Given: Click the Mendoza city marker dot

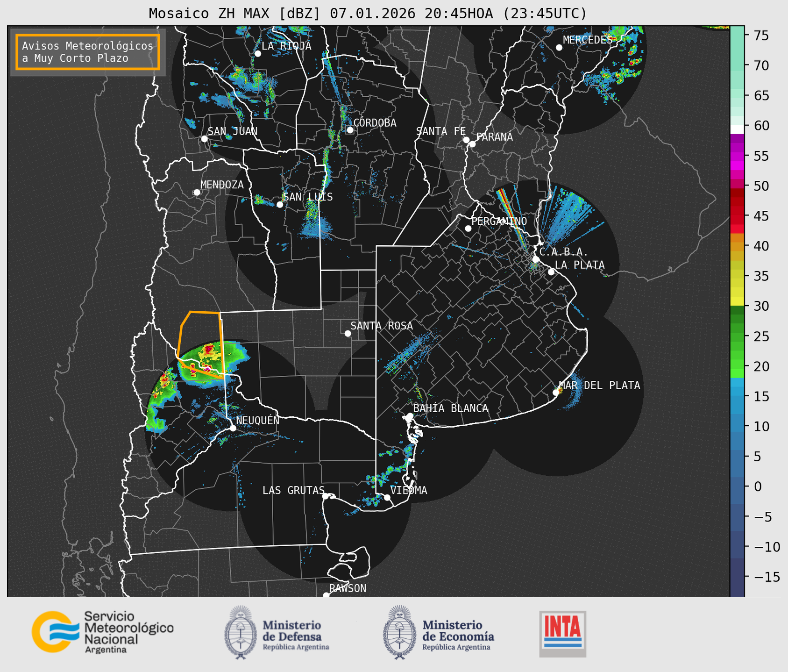Looking at the screenshot, I should [x=197, y=193].
